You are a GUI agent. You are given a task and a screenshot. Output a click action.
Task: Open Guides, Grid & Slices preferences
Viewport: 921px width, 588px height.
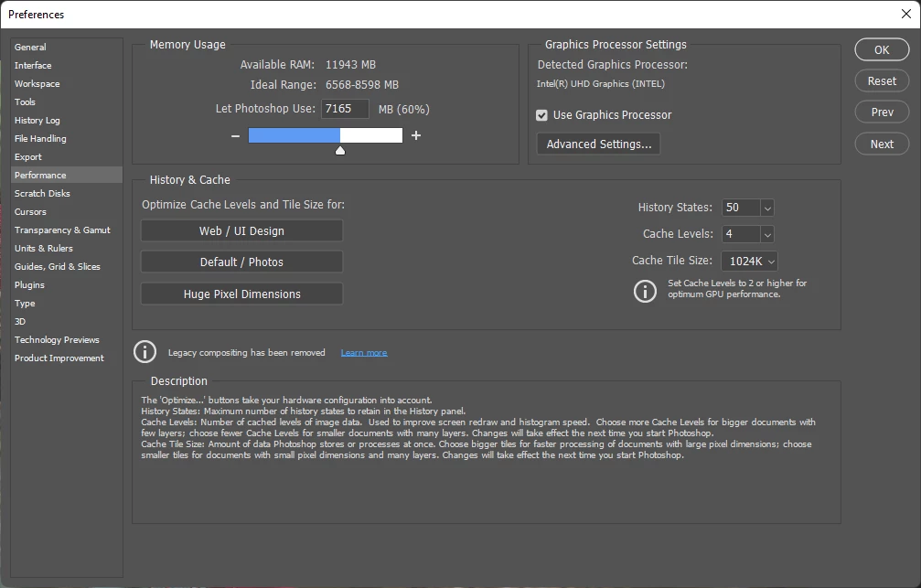coord(66,266)
